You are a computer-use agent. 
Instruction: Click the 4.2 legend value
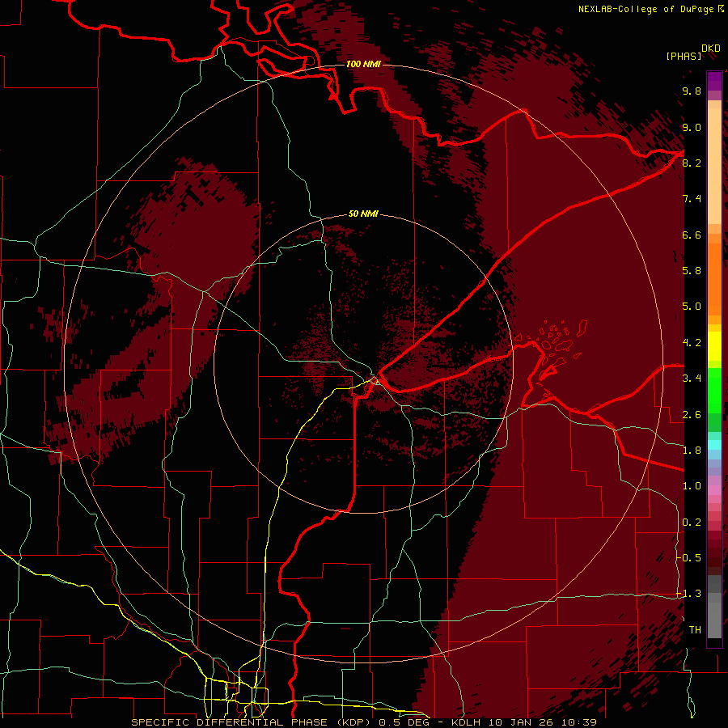click(x=692, y=342)
